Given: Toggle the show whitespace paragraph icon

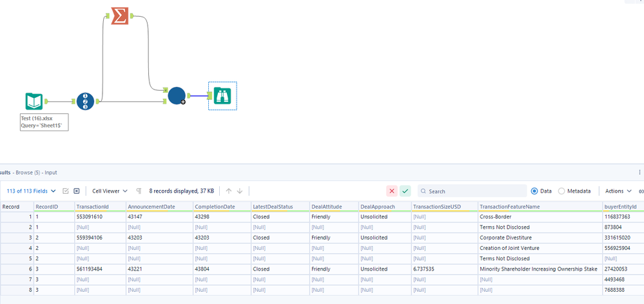Looking at the screenshot, I should (x=139, y=191).
